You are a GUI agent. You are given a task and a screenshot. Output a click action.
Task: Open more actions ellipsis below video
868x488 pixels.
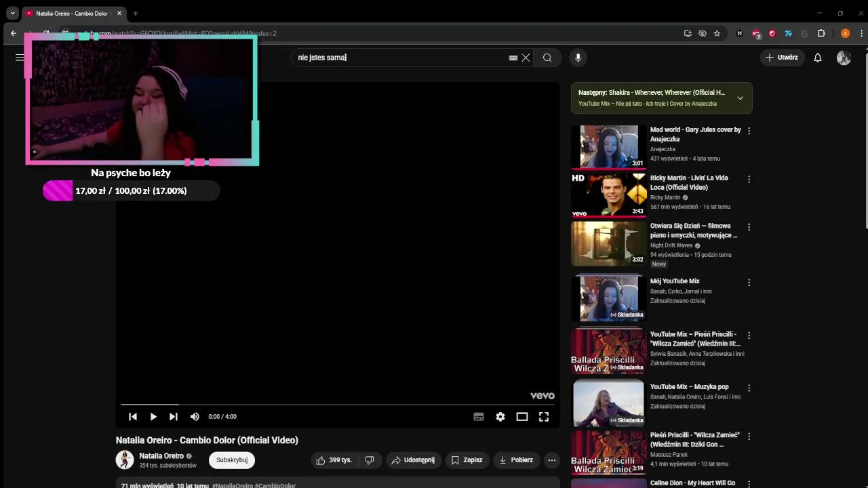click(552, 460)
